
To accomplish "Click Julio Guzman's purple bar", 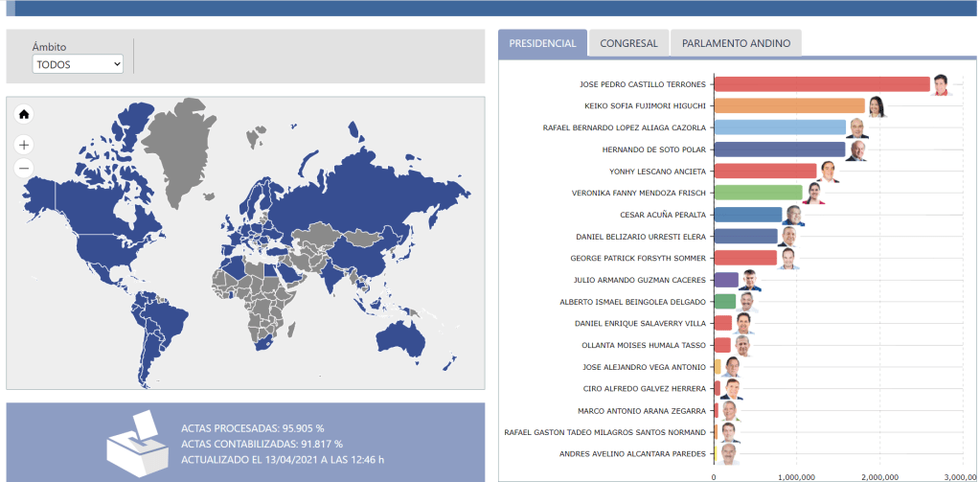I will [726, 280].
